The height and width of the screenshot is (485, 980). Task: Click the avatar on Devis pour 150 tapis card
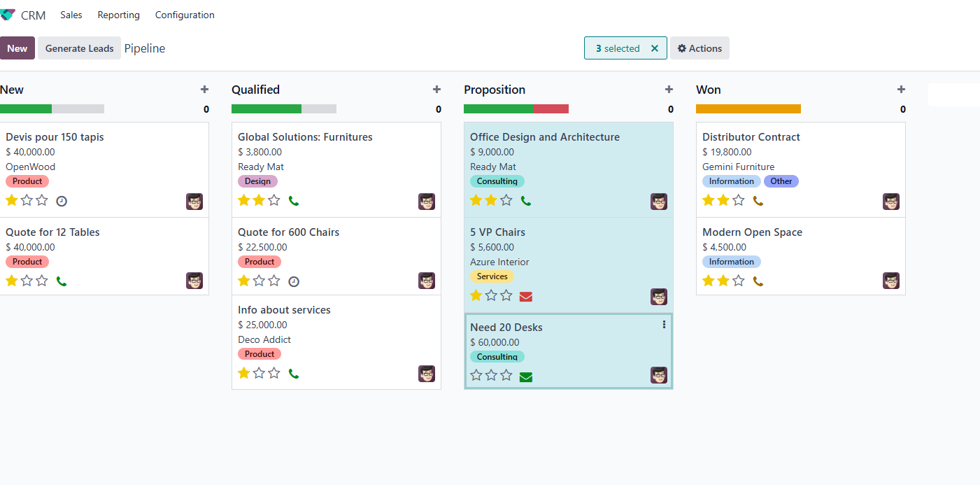(194, 202)
